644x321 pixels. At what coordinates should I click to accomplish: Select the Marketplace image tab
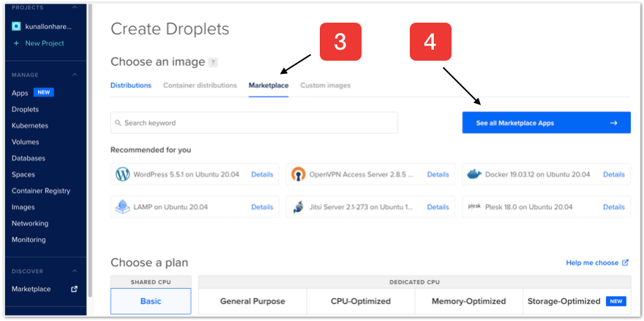269,86
